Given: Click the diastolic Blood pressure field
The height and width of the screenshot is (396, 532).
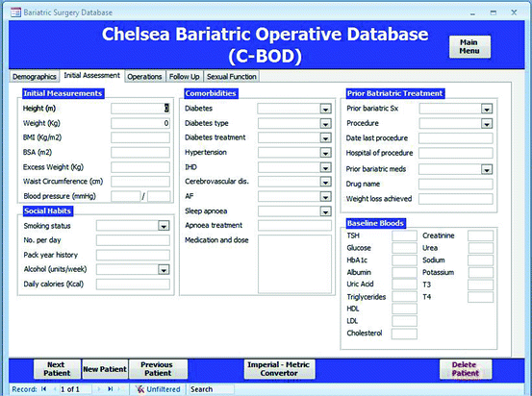Looking at the screenshot, I should [159, 196].
